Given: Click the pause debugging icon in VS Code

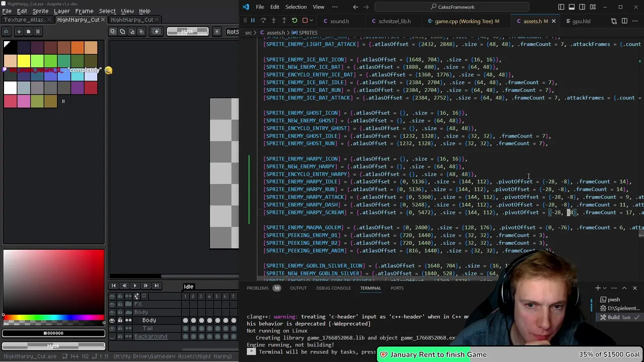Looking at the screenshot, I should click(253, 21).
